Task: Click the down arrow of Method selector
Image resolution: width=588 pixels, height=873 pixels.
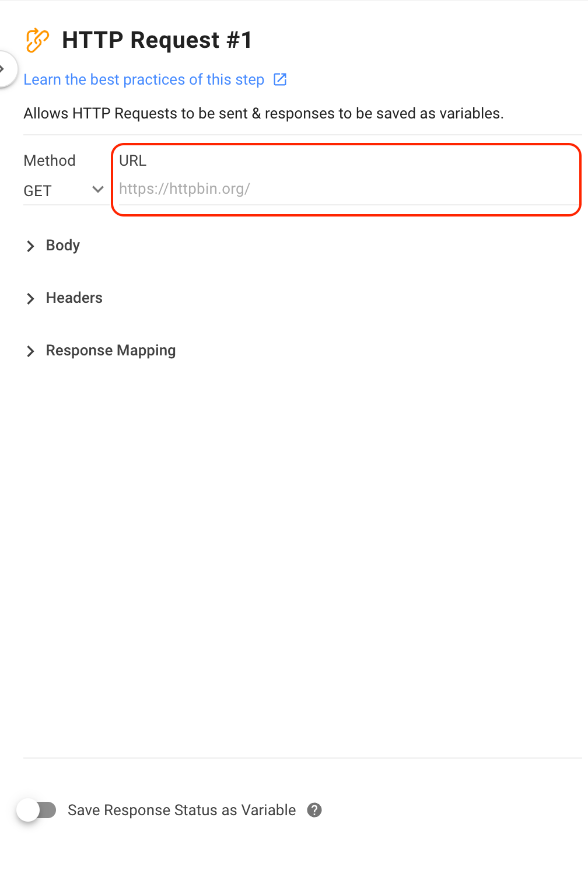Action: 98,190
